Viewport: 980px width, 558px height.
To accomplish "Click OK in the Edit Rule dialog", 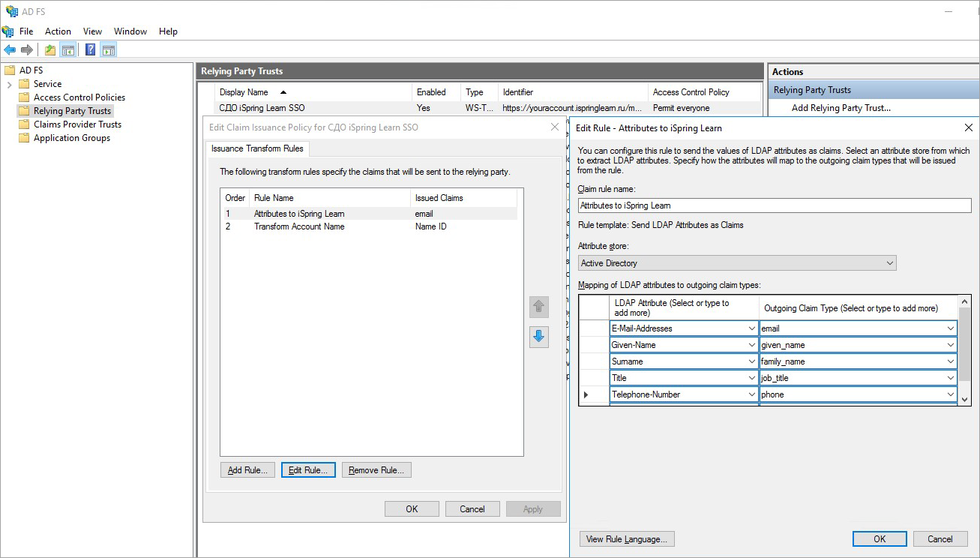I will pyautogui.click(x=880, y=538).
